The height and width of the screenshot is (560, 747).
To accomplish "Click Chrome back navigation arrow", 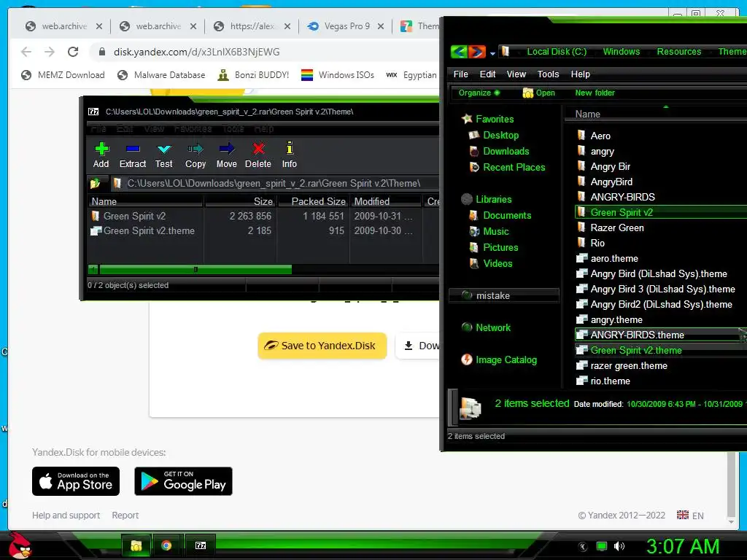I will click(x=26, y=52).
